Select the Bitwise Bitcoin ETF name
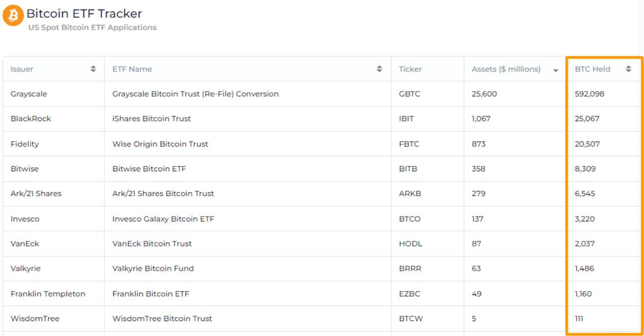This screenshot has height=336, width=644. tap(149, 169)
